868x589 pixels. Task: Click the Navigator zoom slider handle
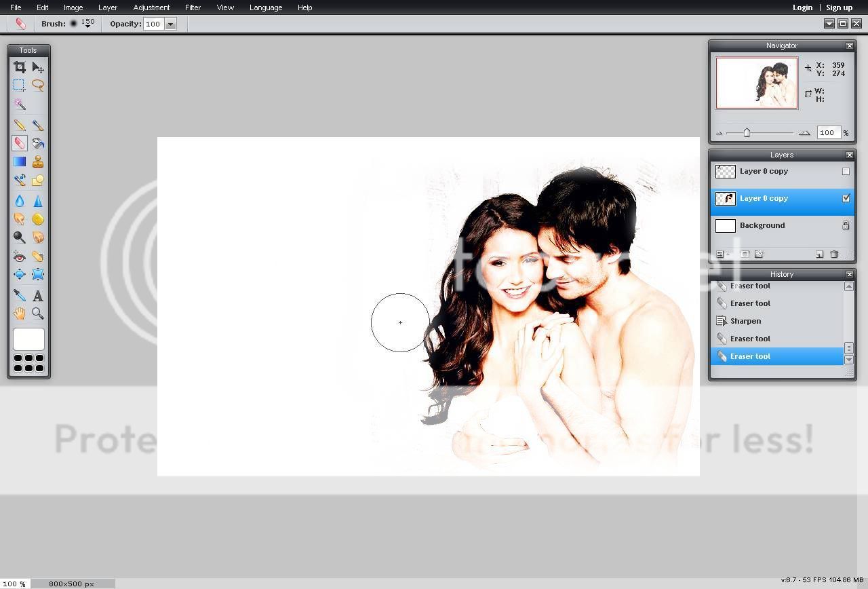click(747, 132)
